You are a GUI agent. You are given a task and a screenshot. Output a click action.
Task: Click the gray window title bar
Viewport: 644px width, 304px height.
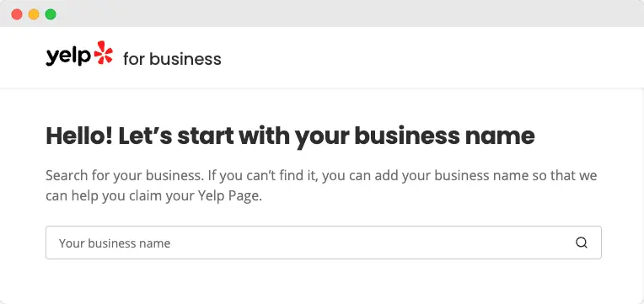[x=322, y=13]
